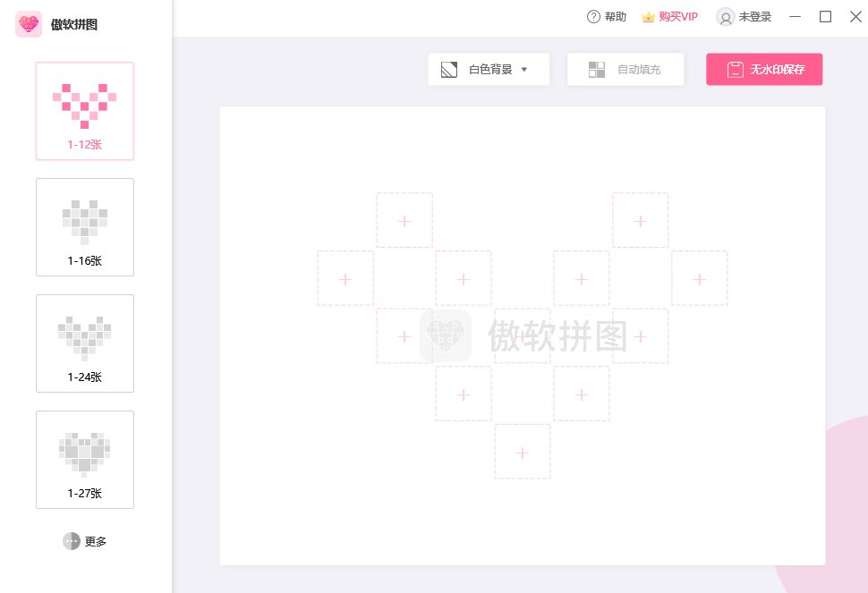Open the 白色背景 background dropdown
Viewport: 868px width, 593px height.
pos(489,69)
